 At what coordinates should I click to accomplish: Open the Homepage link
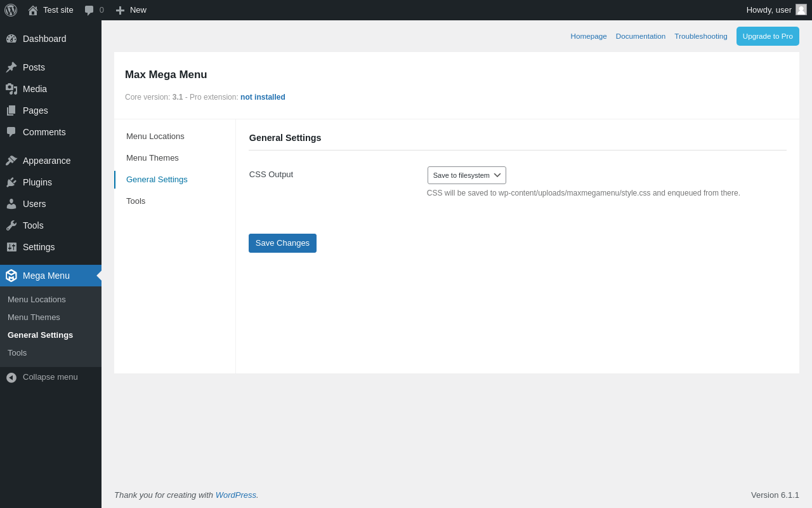[x=589, y=36]
